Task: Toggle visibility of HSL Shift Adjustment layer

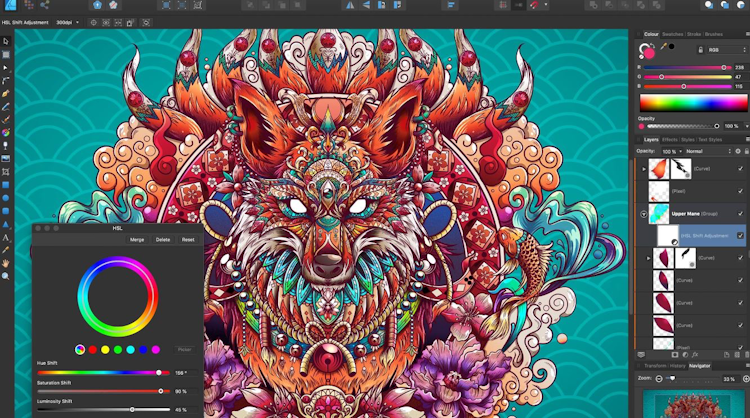Action: point(740,235)
